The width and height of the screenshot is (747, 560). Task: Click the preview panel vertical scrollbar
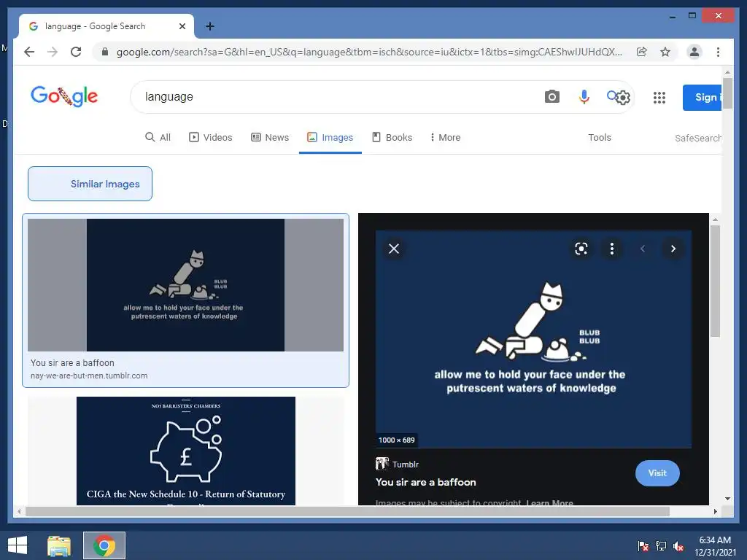pos(715,281)
